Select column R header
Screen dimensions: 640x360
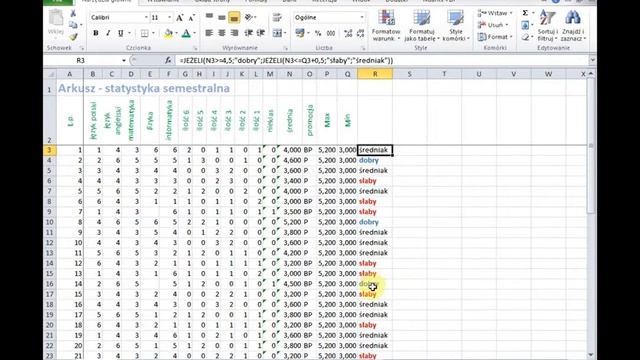click(375, 74)
